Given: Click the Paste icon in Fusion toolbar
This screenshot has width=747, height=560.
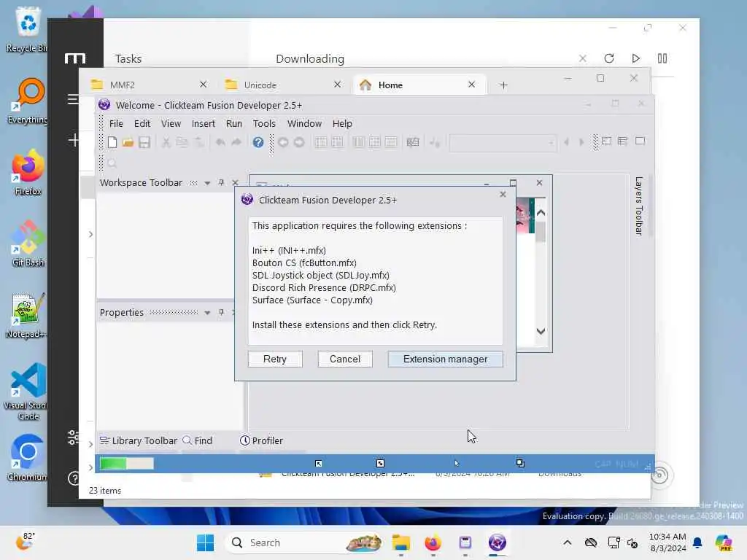Looking at the screenshot, I should (198, 142).
